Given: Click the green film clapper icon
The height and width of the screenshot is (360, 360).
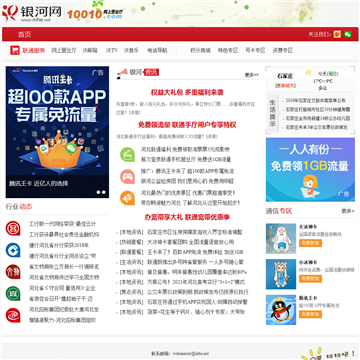Looking at the screenshot, I should click(x=127, y=154).
